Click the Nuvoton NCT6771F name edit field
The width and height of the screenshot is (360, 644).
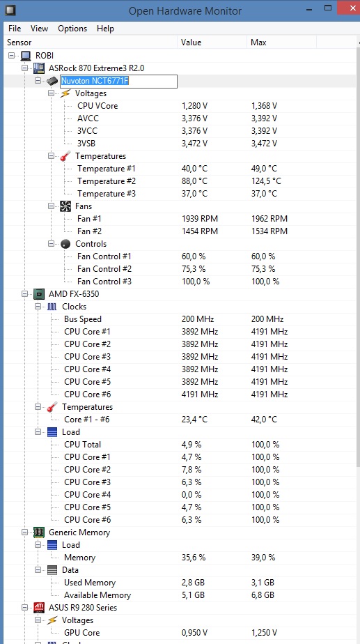pyautogui.click(x=119, y=82)
